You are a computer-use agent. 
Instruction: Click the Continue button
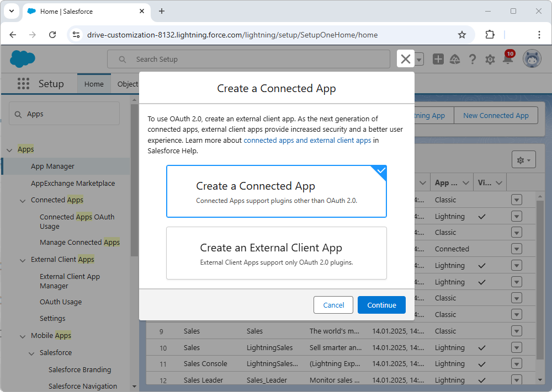pos(381,304)
